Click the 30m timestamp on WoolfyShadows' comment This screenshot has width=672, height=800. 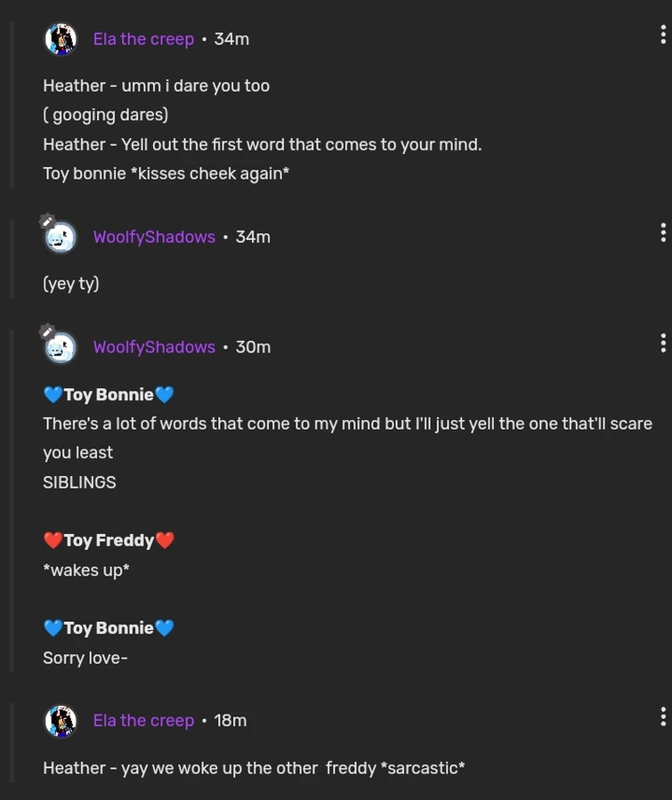click(253, 347)
